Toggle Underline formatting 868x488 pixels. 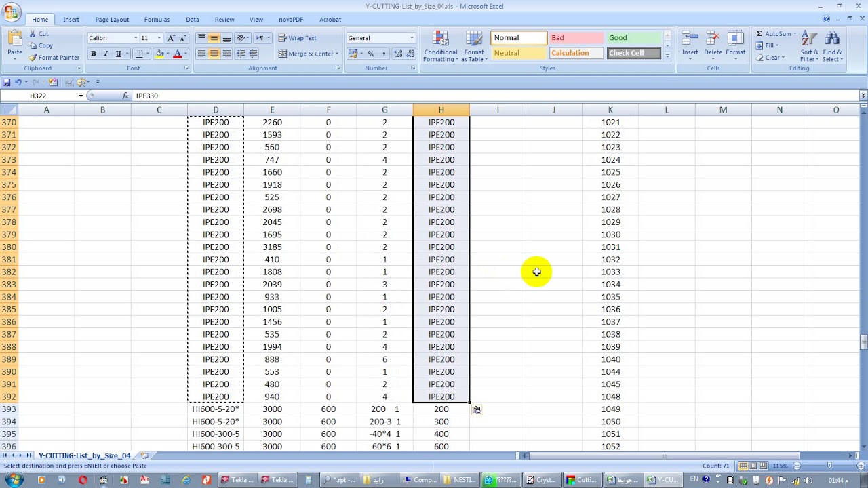click(x=118, y=54)
